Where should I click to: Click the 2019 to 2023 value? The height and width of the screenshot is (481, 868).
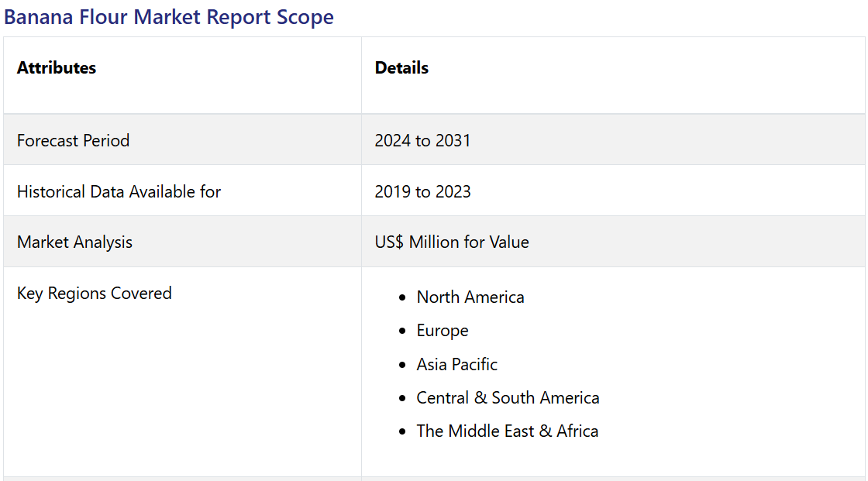(x=422, y=192)
